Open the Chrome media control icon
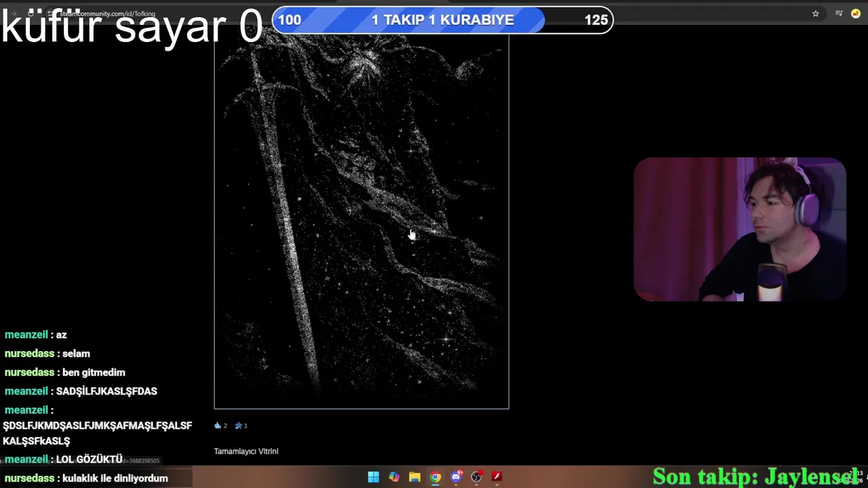This screenshot has width=868, height=488. pos(839,14)
